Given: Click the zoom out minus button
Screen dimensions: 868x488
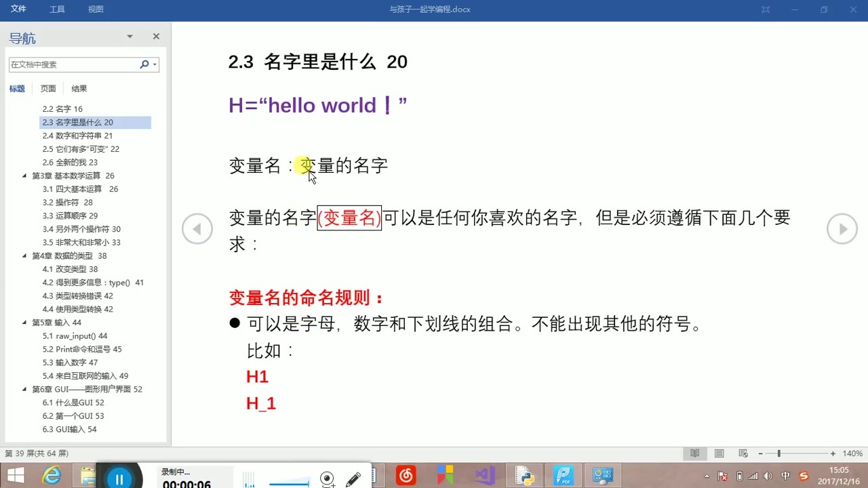Looking at the screenshot, I should pos(761,453).
